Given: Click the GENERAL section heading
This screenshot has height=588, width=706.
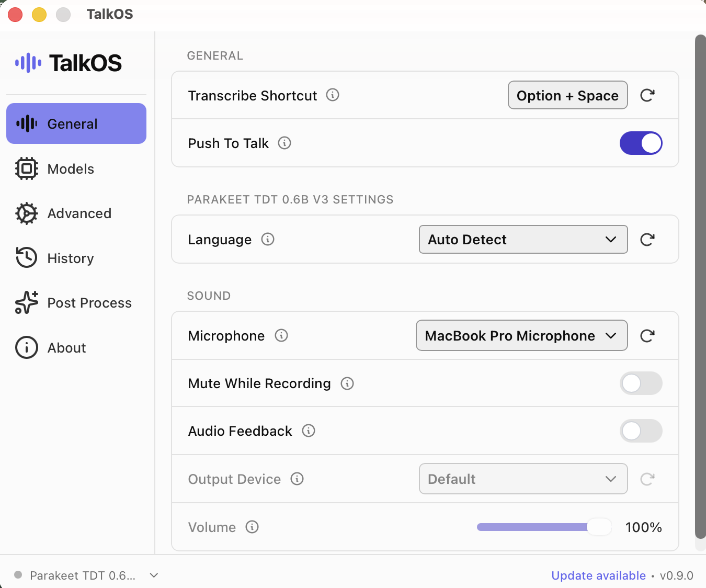Looking at the screenshot, I should (215, 55).
